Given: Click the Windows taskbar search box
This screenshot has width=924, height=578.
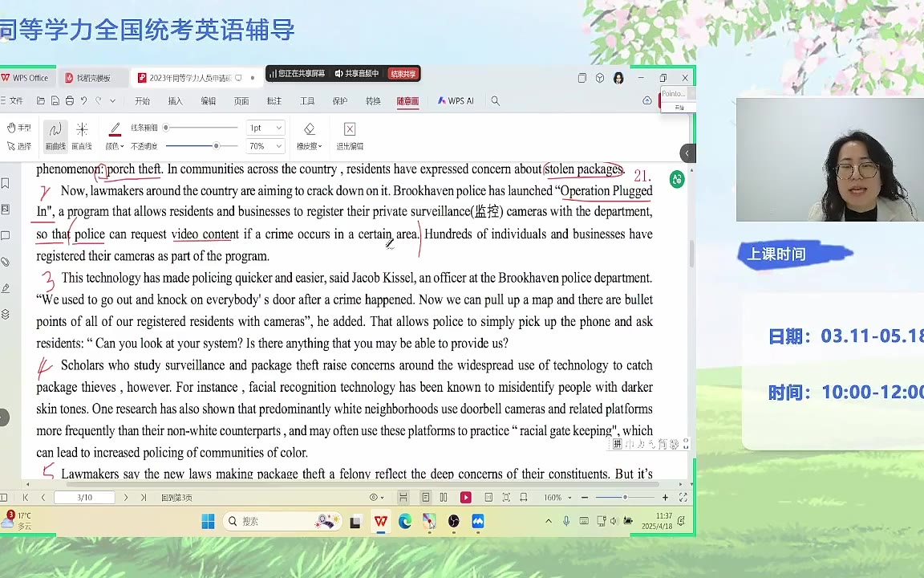Looking at the screenshot, I should [282, 521].
